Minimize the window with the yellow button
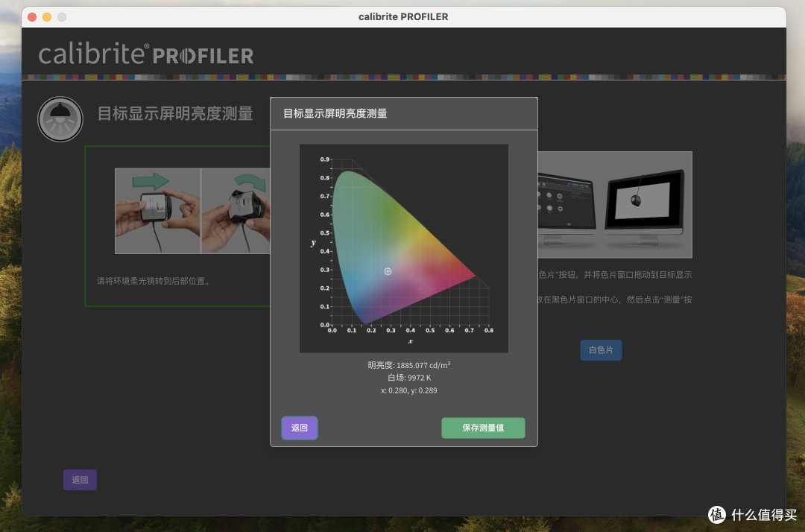 [x=47, y=16]
